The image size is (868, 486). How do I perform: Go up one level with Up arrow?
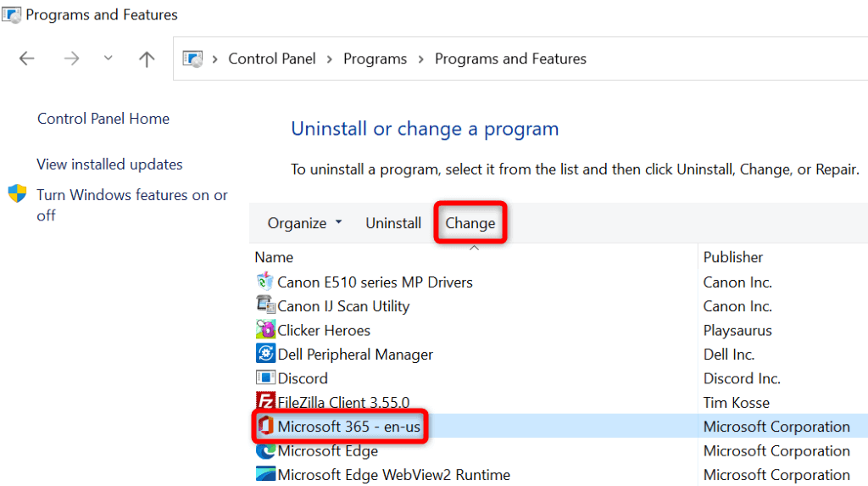click(x=147, y=59)
